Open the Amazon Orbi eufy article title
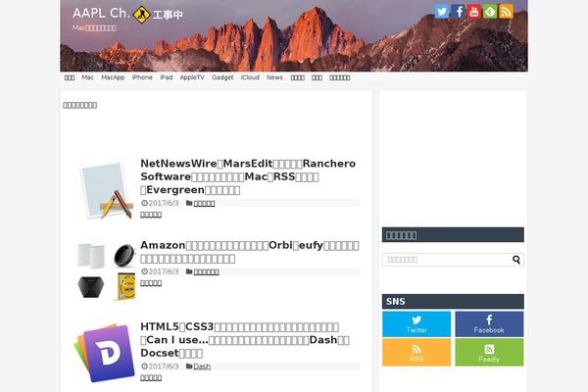 pos(250,252)
